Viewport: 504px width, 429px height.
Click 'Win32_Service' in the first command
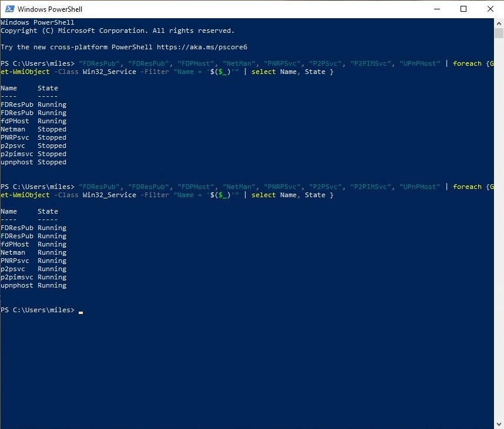point(109,72)
